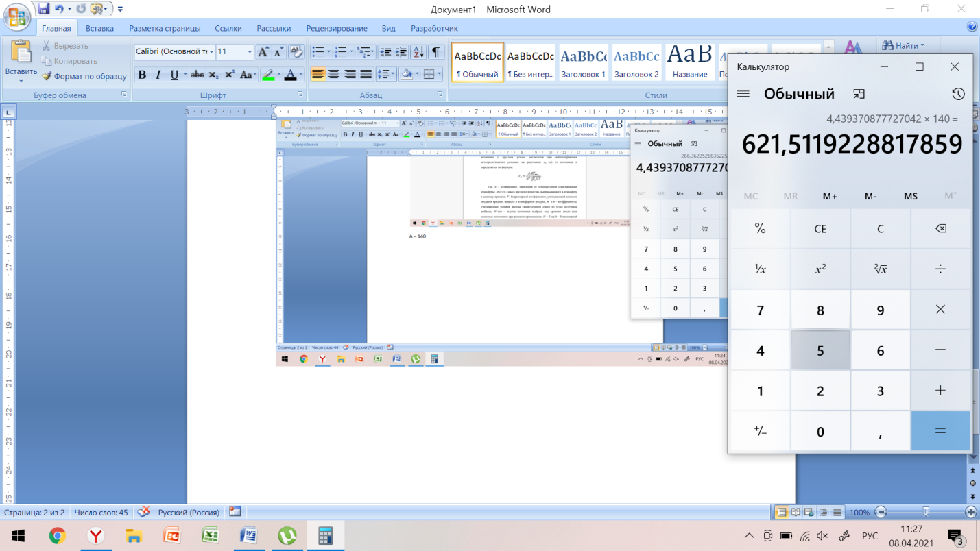980x551 pixels.
Task: Switch to Print Layout view in status bar
Action: pos(781,512)
